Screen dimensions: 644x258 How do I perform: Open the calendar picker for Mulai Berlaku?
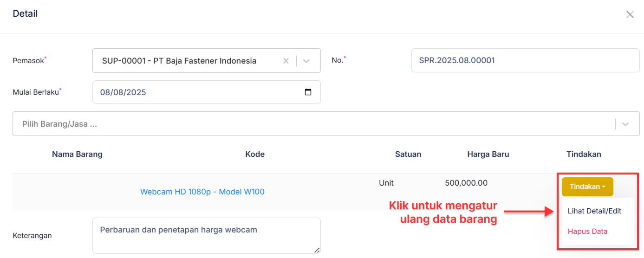308,92
